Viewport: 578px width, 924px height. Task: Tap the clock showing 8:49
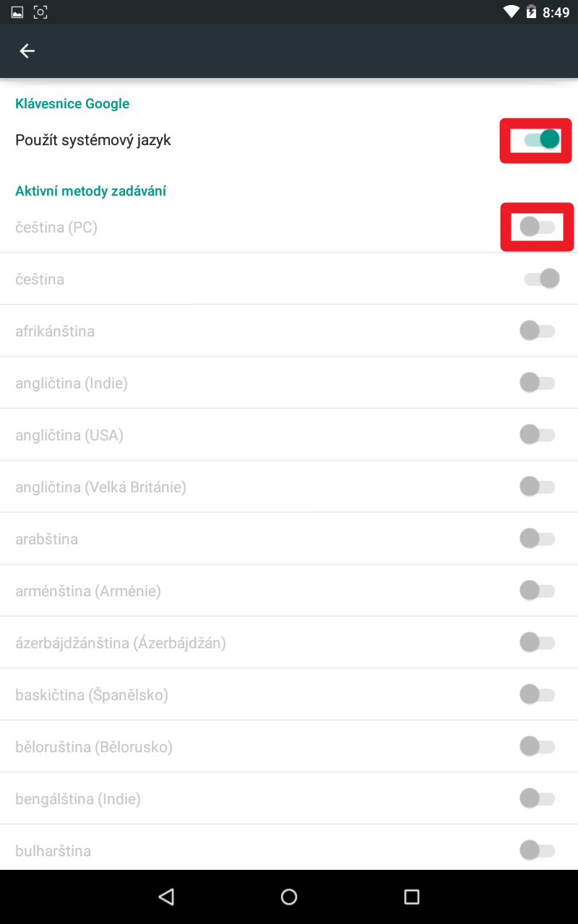(556, 12)
